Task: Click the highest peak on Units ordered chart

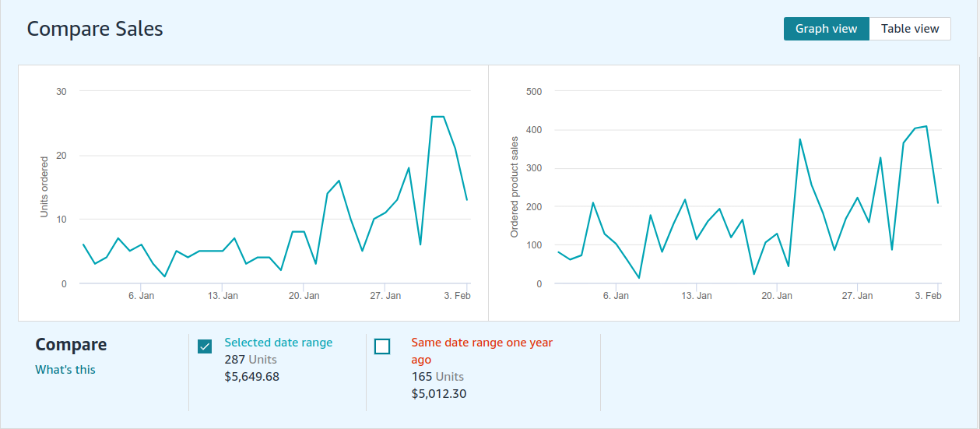Action: click(437, 117)
